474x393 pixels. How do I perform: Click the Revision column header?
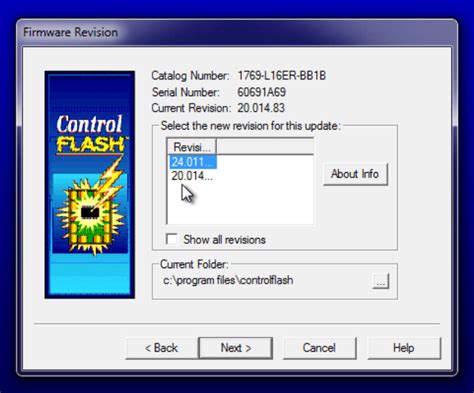point(192,147)
